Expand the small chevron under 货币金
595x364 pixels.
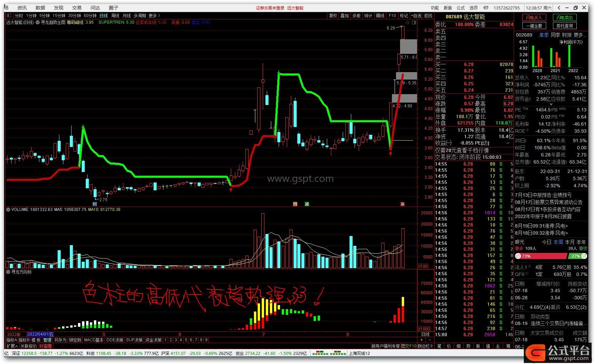tap(551, 104)
